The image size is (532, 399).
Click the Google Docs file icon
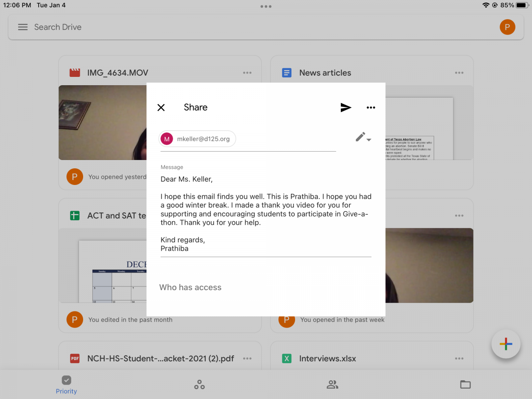point(287,73)
